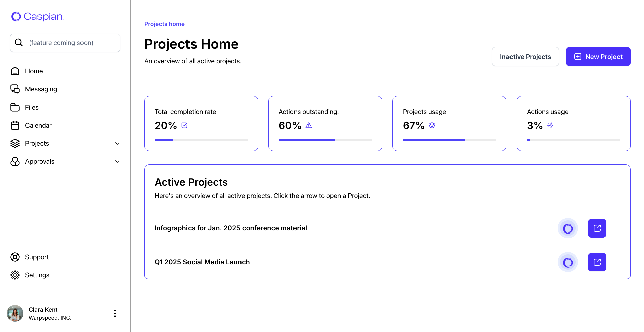Viewport: 644px width, 332px height.
Task: Click the status circle for Infographics project
Action: pyautogui.click(x=568, y=228)
